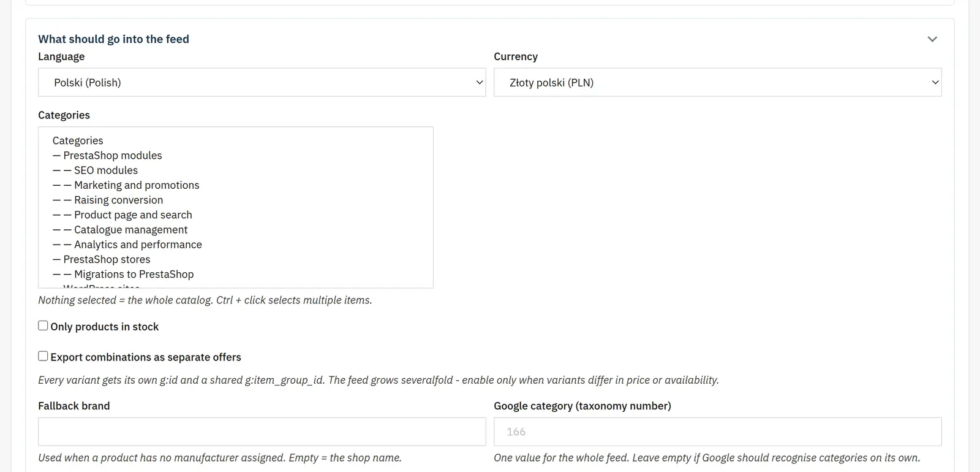Collapse the 'What should go into the feed' section
The width and height of the screenshot is (980, 472).
pos(932,39)
